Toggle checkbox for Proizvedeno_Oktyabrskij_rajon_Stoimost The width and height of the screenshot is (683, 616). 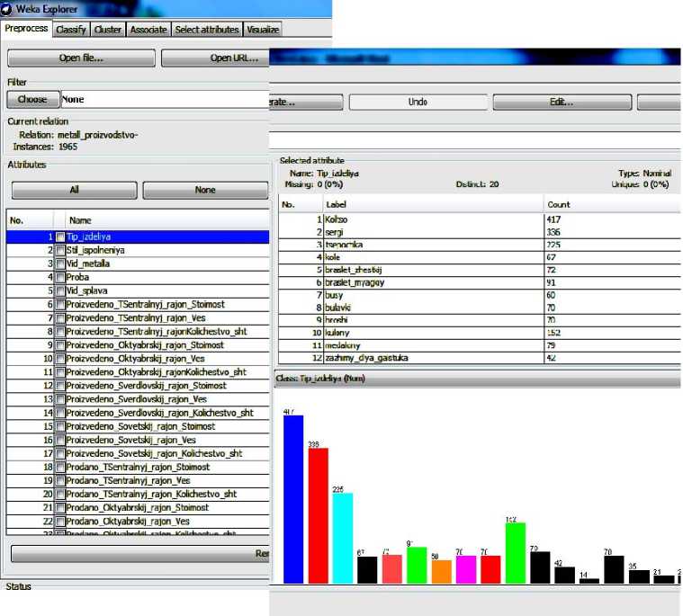coord(60,345)
